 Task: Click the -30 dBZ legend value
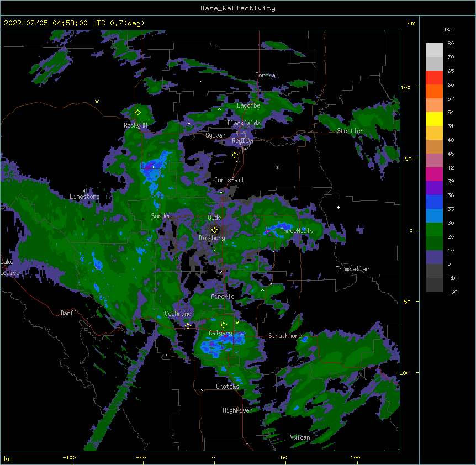pos(452,292)
